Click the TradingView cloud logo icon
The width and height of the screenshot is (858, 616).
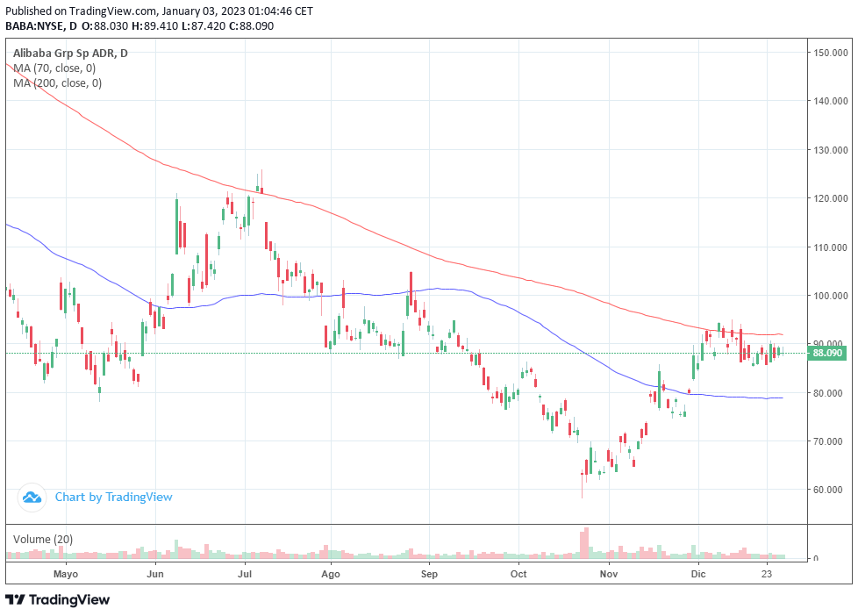(32, 498)
